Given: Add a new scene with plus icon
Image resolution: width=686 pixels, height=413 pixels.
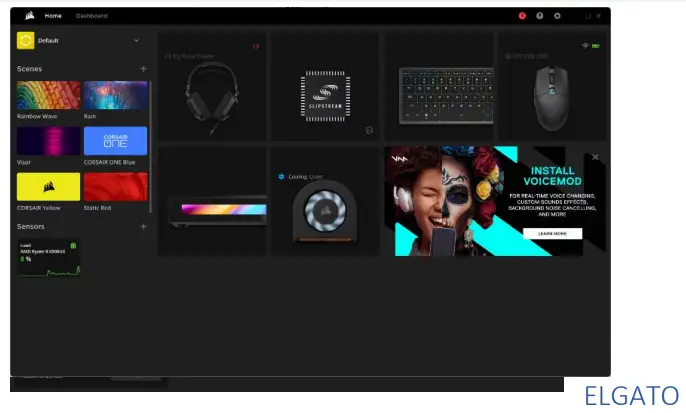Looking at the screenshot, I should 144,69.
